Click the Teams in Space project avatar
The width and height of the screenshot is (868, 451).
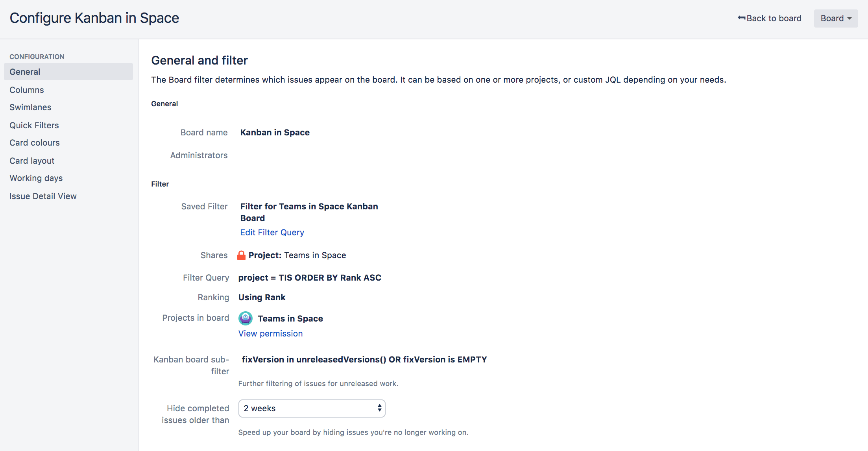246,318
